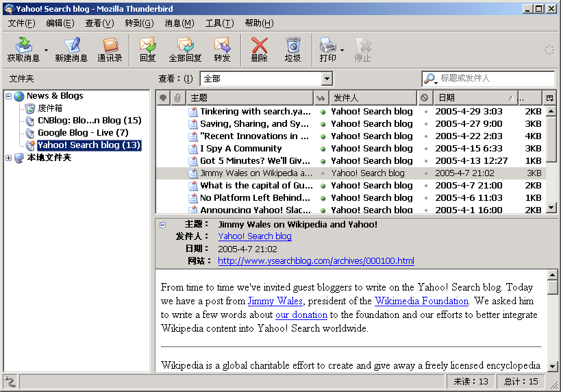Open the 转到(G) menu
Viewport: 561px width, 392px height.
[139, 23]
